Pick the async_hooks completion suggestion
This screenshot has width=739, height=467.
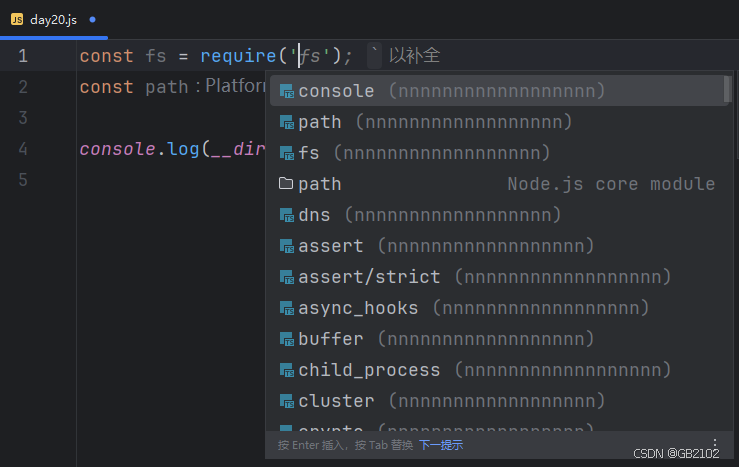[x=497, y=308]
